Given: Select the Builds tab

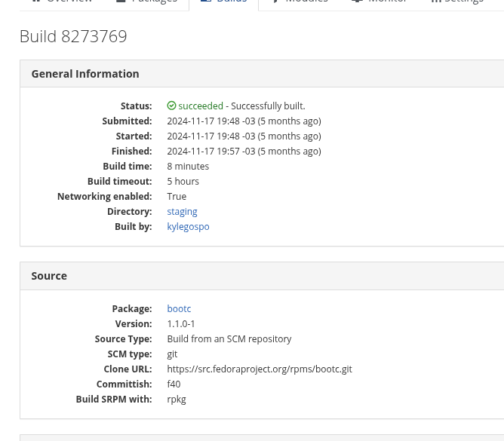Looking at the screenshot, I should click(223, 2).
